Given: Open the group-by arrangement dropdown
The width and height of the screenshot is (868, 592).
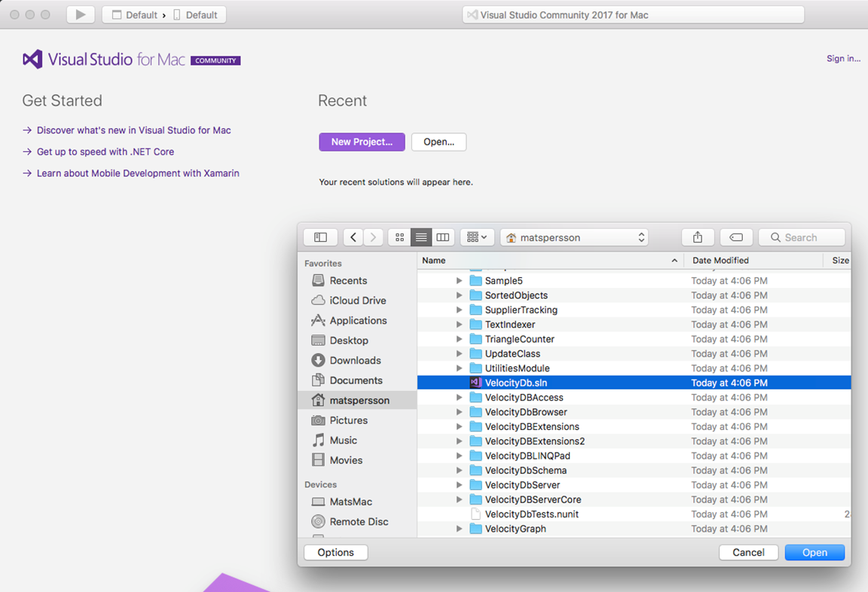Looking at the screenshot, I should [x=477, y=237].
